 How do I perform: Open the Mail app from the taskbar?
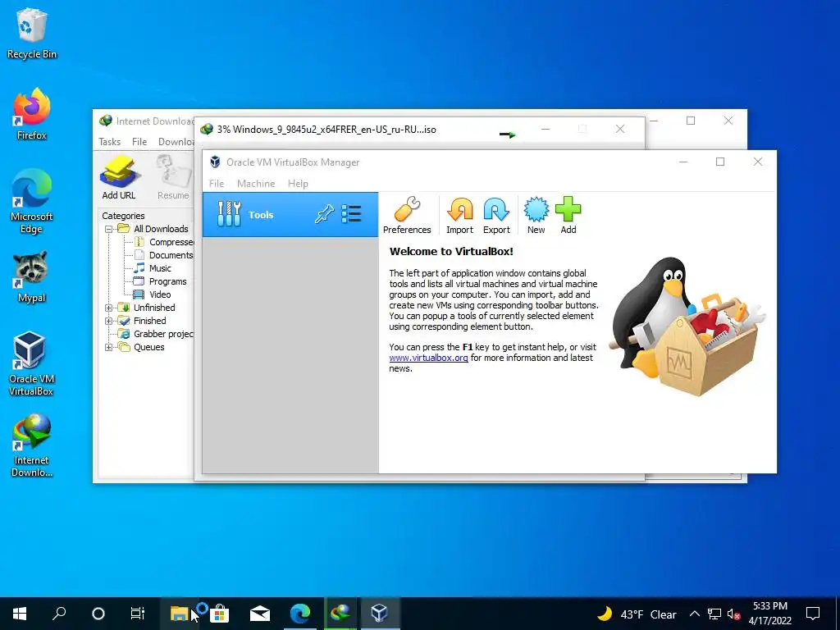coord(259,614)
